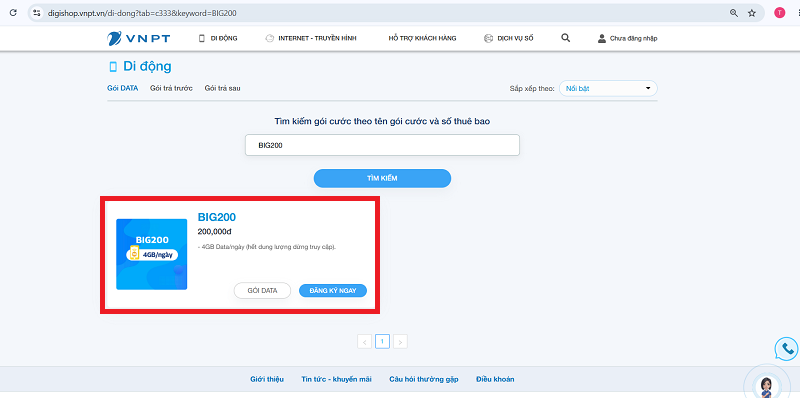Reload the page with the browser refresh icon
Image resolution: width=800 pixels, height=398 pixels.
13,13
